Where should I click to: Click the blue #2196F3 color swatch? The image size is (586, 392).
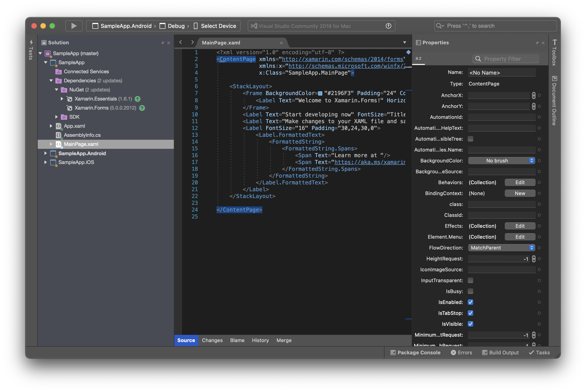pos(320,93)
